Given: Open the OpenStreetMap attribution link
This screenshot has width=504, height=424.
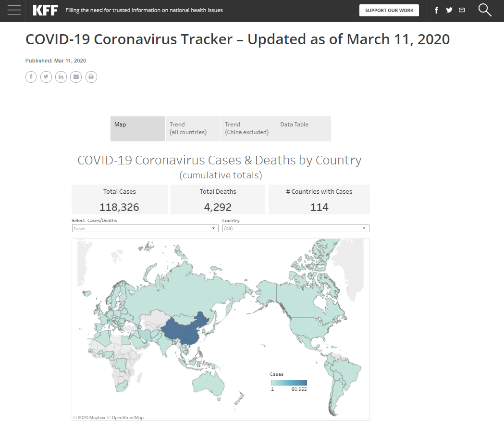Looking at the screenshot, I should click(x=125, y=418).
